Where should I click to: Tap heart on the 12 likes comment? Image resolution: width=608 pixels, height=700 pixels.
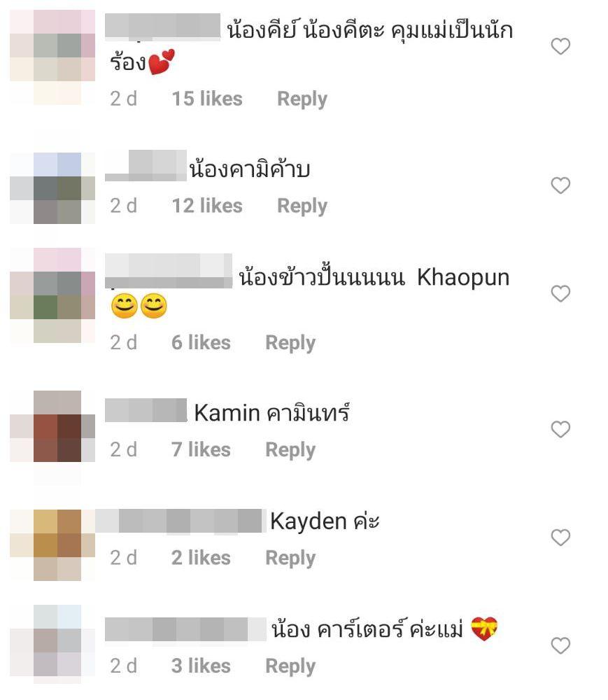560,185
